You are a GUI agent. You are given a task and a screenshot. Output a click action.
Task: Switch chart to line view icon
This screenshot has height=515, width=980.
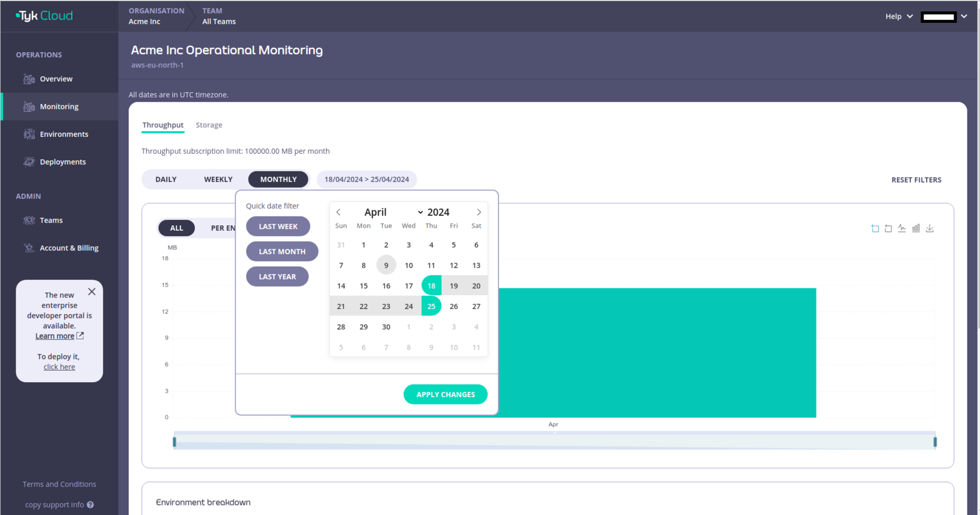click(902, 228)
